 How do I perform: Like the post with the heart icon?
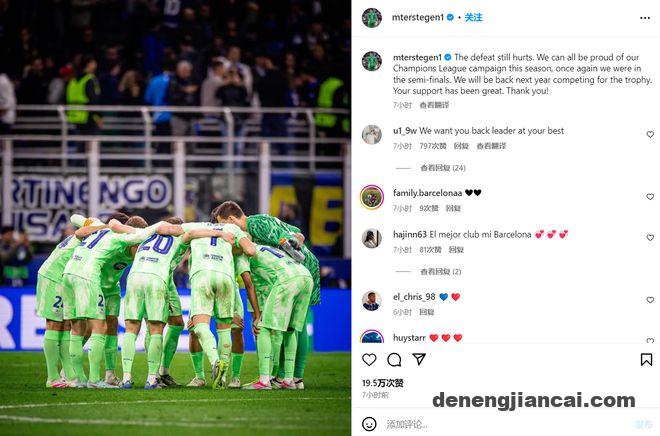(x=369, y=360)
